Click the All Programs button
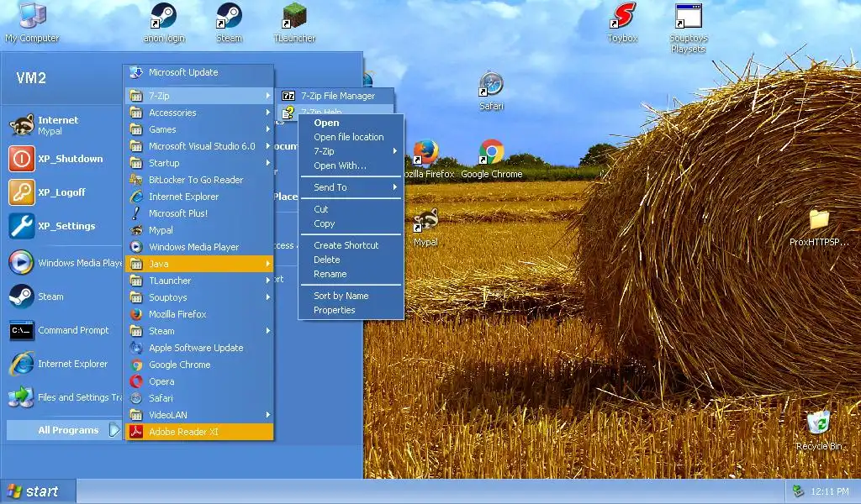The width and height of the screenshot is (861, 504). [64, 430]
